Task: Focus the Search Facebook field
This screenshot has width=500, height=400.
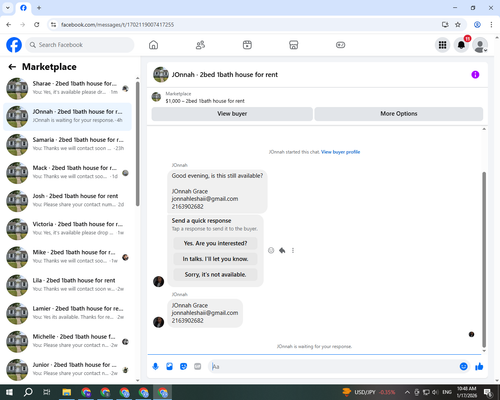Action: pos(80,45)
